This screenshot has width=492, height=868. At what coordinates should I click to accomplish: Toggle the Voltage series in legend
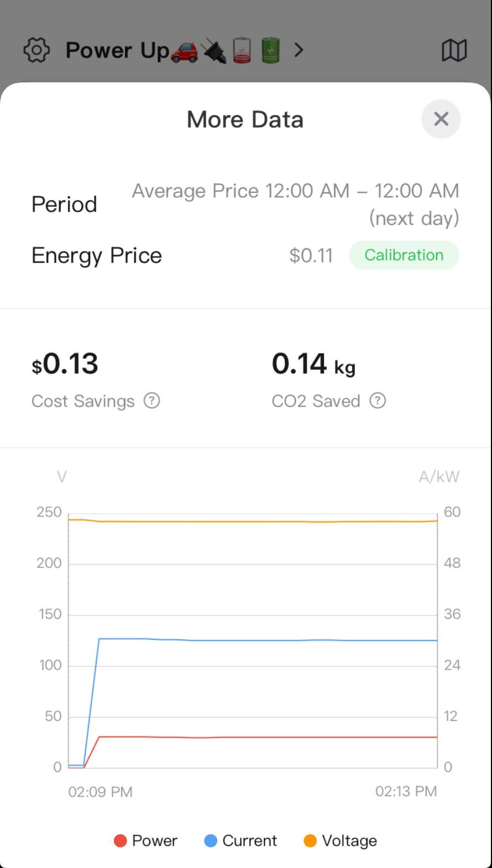click(x=340, y=840)
